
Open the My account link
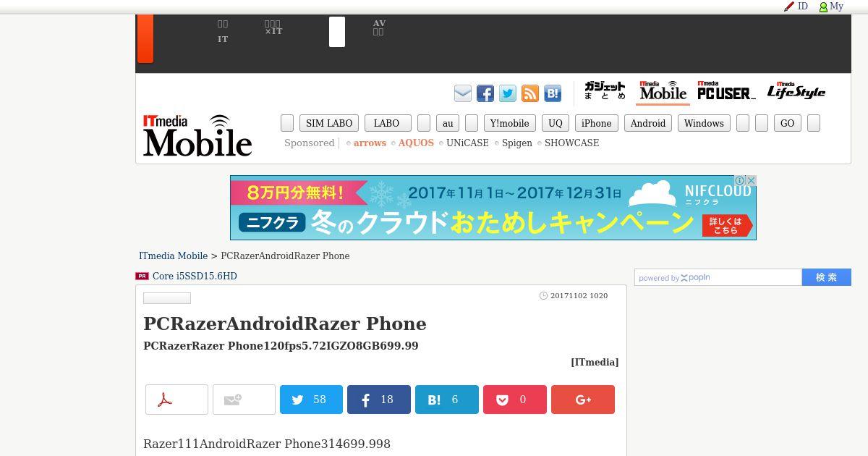832,7
